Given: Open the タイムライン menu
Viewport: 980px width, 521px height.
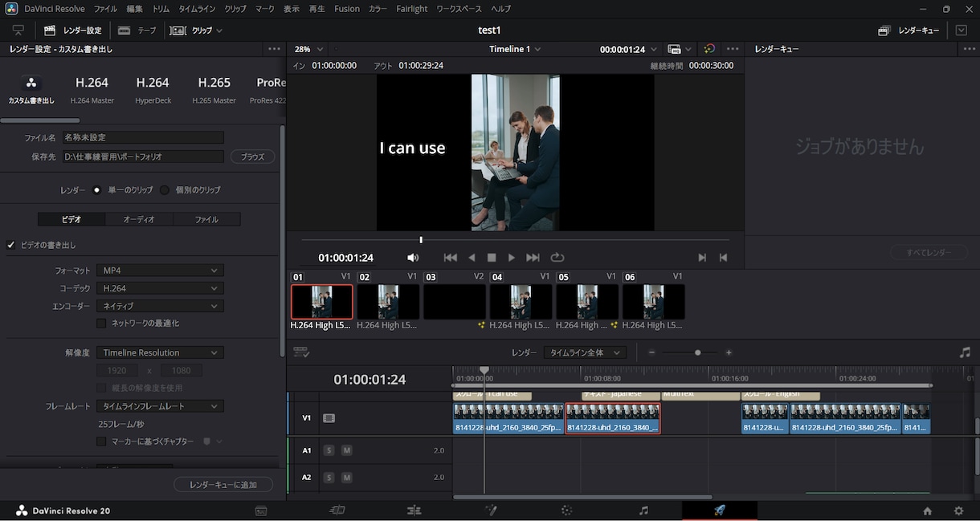Looking at the screenshot, I should [197, 9].
